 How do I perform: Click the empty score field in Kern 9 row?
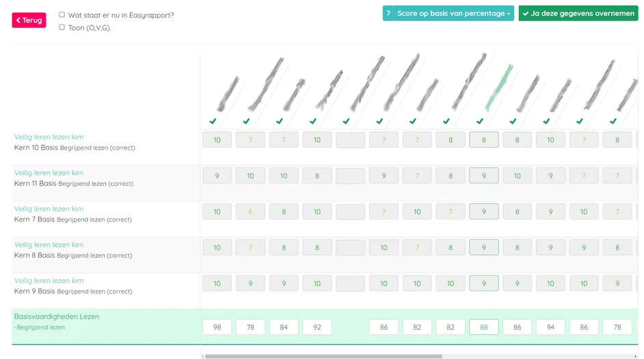[x=350, y=283]
